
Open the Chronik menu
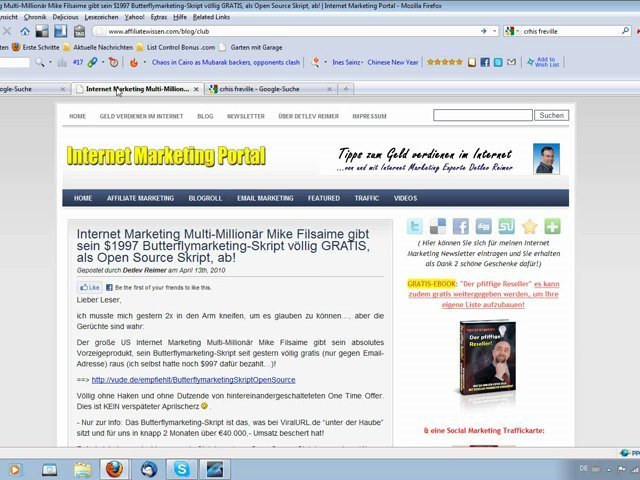tap(35, 17)
